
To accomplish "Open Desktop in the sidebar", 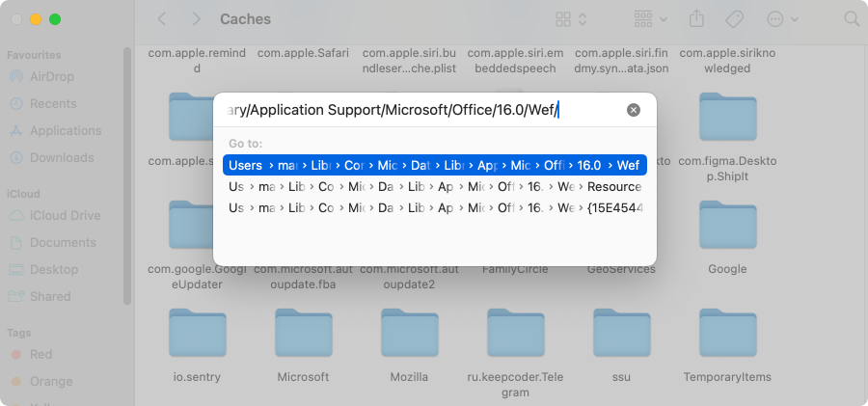I will 54,269.
